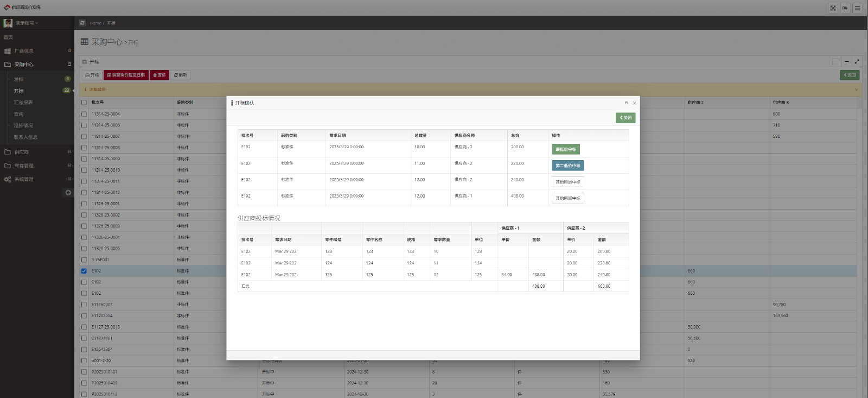Open the hamburger menu icon at top right
This screenshot has width=868, height=398.
tap(857, 8)
